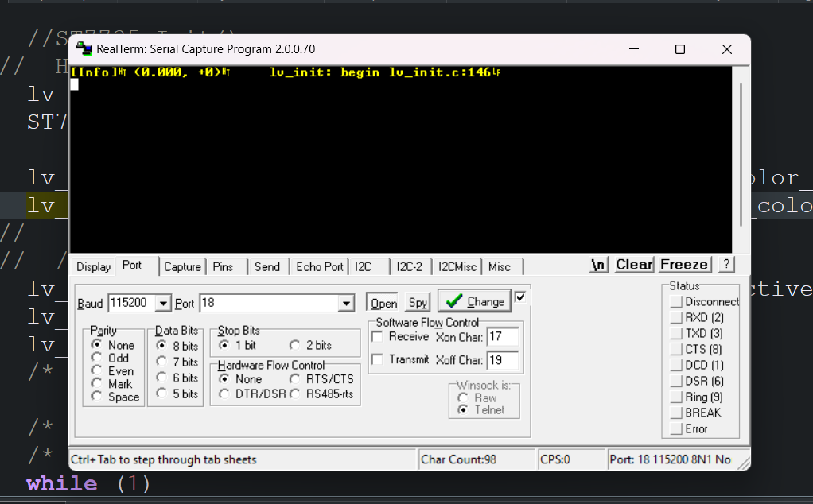813x504 pixels.
Task: Open the Send tab
Action: tap(267, 267)
